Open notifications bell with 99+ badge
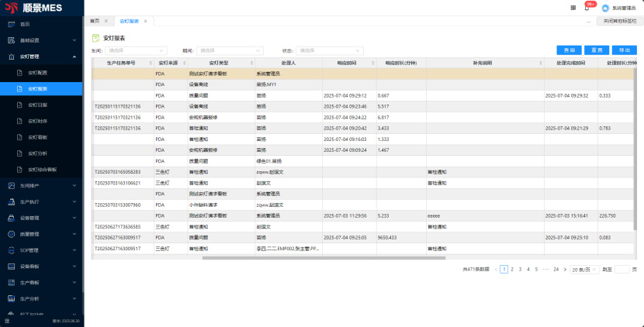The image size is (644, 327). point(587,7)
